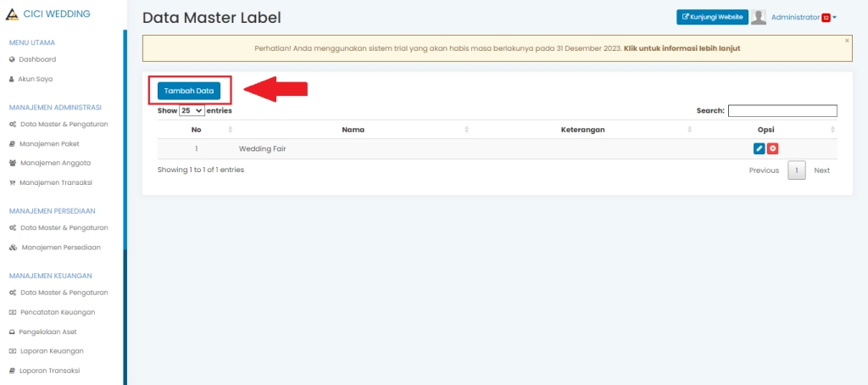Viewport: 868px width, 385px height.
Task: Click the Dashboard globe icon
Action: (x=12, y=59)
